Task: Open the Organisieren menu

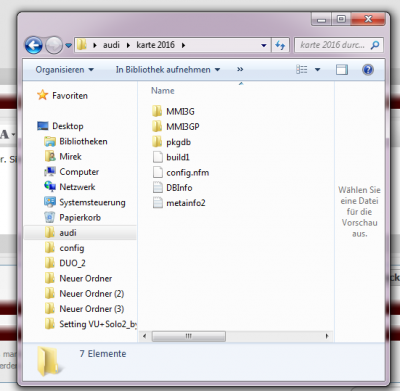Action: pyautogui.click(x=64, y=70)
